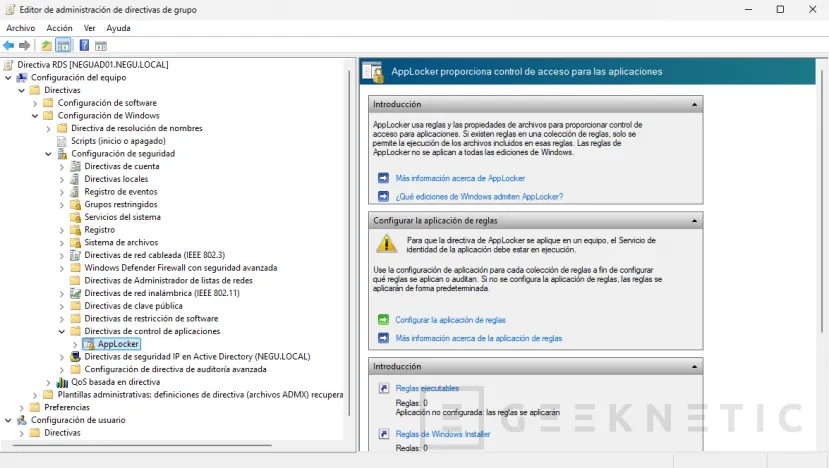The image size is (829, 468).
Task: Click the Servicios del sistema folder icon
Action: [76, 217]
